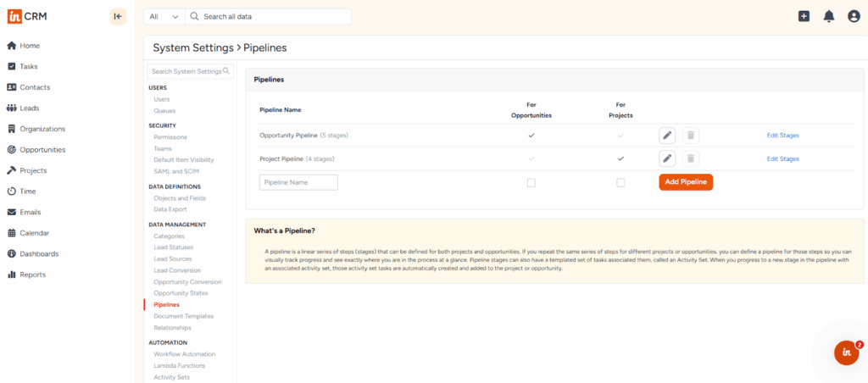Delete the Opportunity Pipeline via trash icon
The height and width of the screenshot is (383, 868).
pos(691,136)
